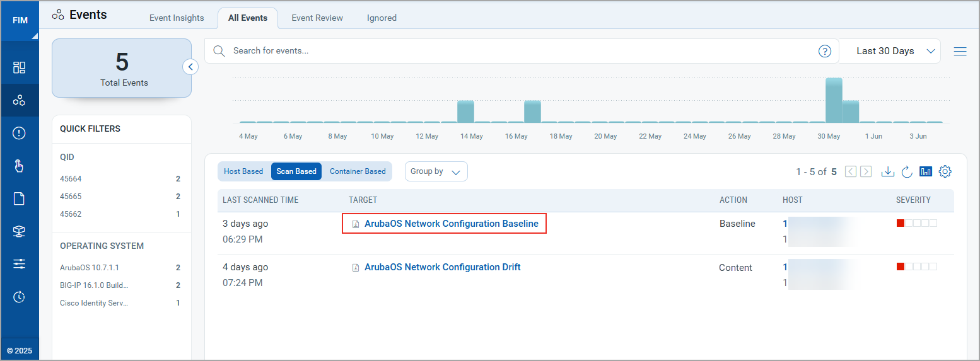This screenshot has height=361, width=980.
Task: Switch to All Events tab
Action: point(248,18)
